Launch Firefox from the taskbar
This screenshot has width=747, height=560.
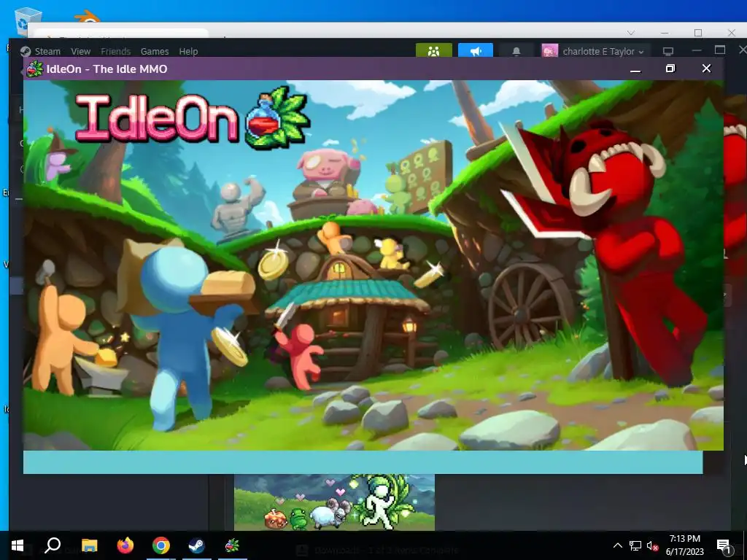pyautogui.click(x=125, y=545)
